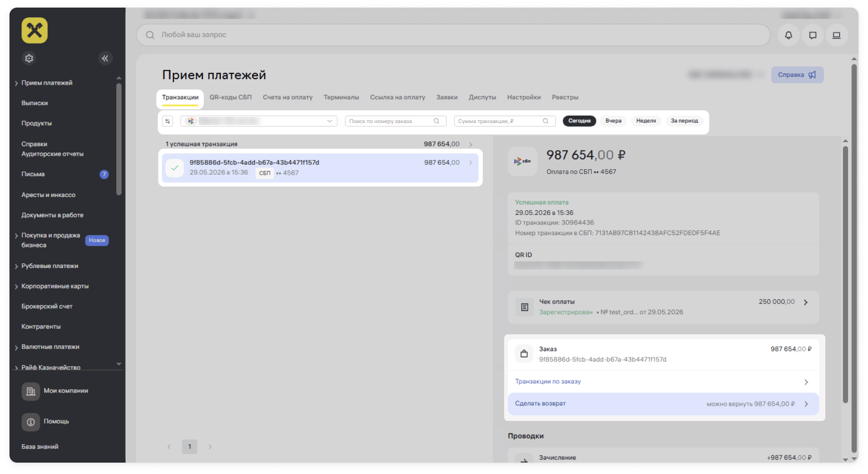868x474 pixels.
Task: Open Ссылка на оплату tab
Action: point(398,98)
